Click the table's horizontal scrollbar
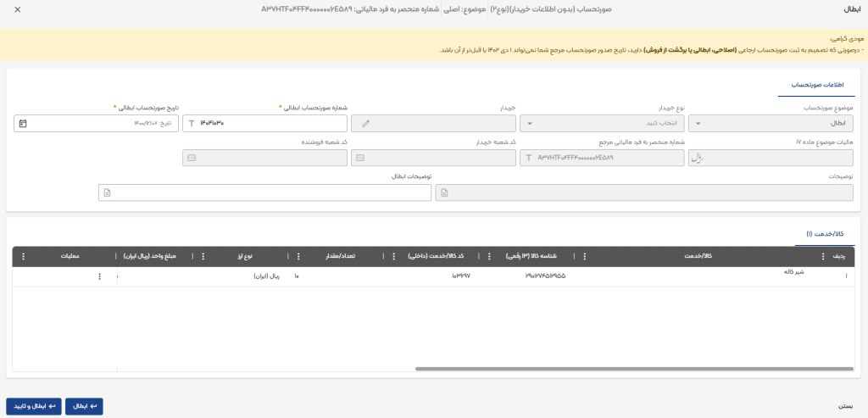 tap(634, 369)
